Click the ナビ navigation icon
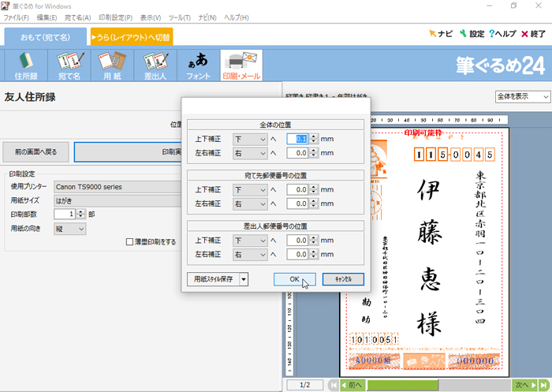The image size is (552, 392). 440,34
